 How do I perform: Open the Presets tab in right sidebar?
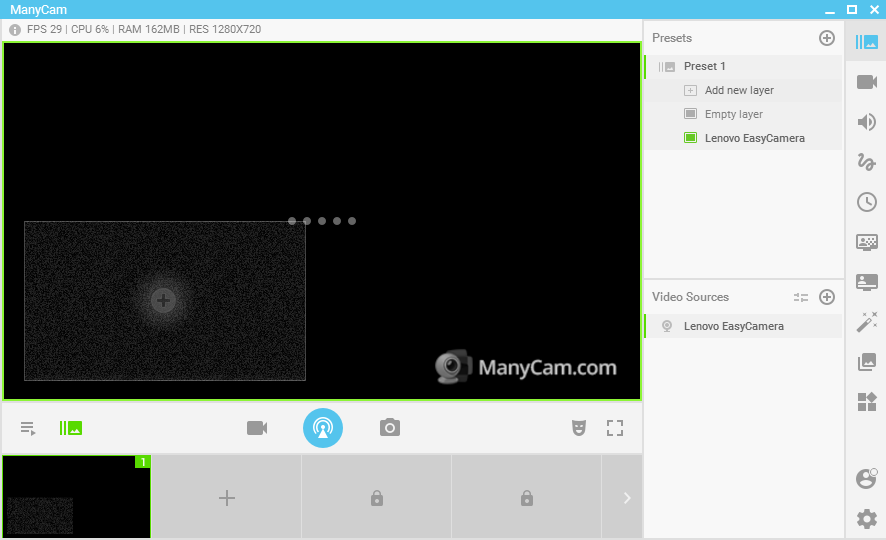tap(866, 42)
